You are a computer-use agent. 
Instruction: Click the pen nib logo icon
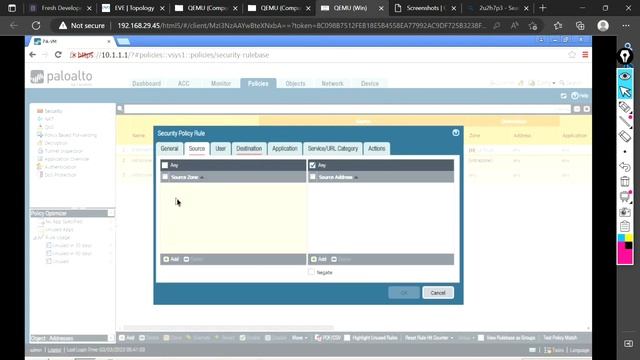[625, 57]
